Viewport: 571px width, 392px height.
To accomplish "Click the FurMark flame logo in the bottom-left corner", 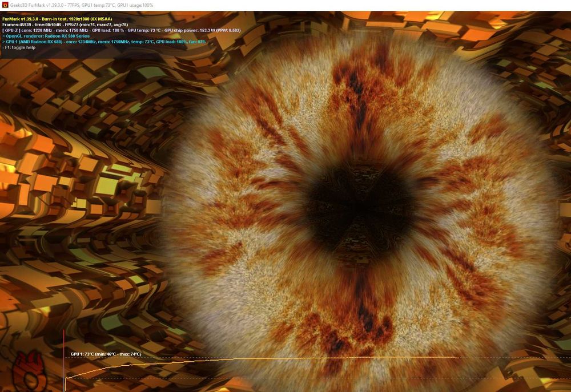I will point(29,371).
